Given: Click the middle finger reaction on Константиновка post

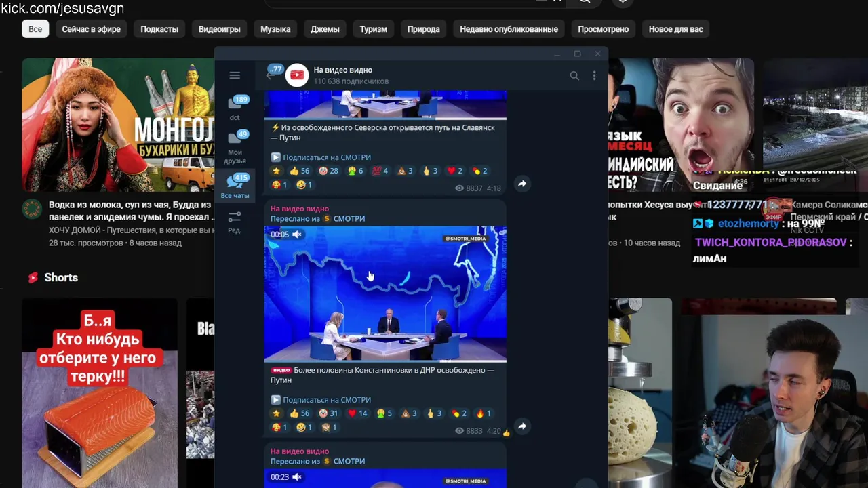Looking at the screenshot, I should [434, 413].
